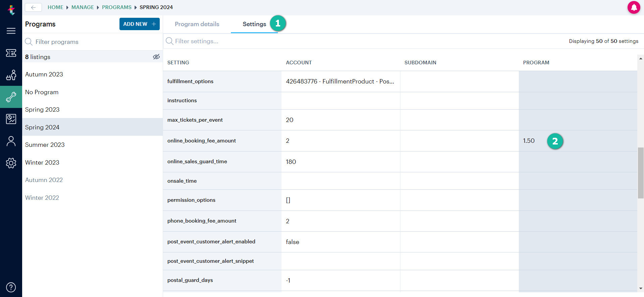The width and height of the screenshot is (644, 297).
Task: Open the hamburger menu
Action: (11, 31)
